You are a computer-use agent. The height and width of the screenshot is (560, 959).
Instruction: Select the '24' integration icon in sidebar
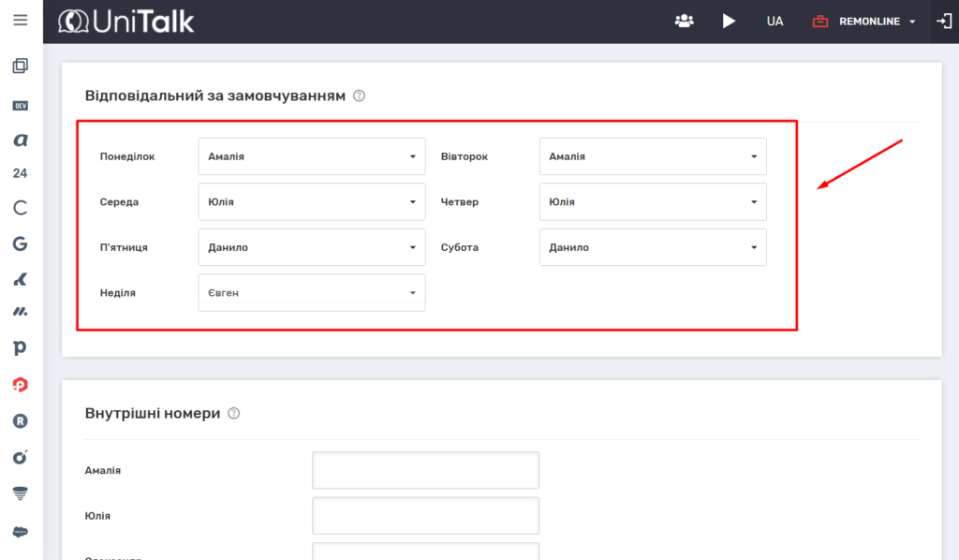pyautogui.click(x=21, y=173)
